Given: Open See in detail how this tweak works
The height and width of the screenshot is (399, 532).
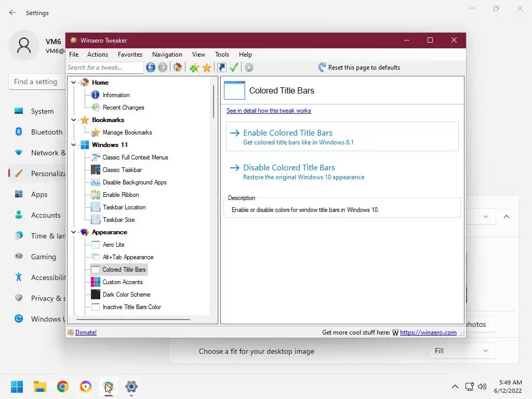Looking at the screenshot, I should point(269,111).
